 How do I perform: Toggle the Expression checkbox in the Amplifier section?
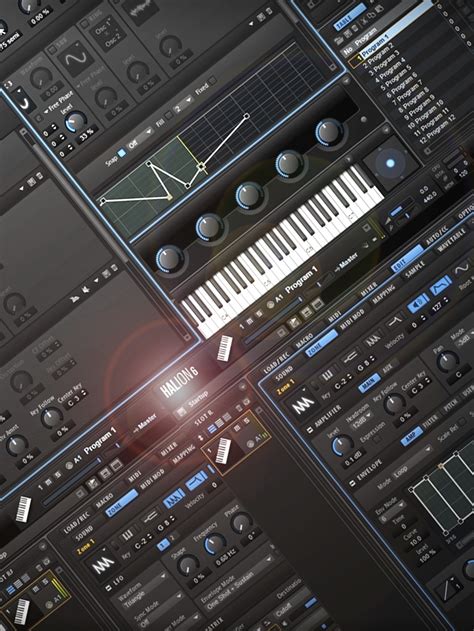(x=376, y=440)
